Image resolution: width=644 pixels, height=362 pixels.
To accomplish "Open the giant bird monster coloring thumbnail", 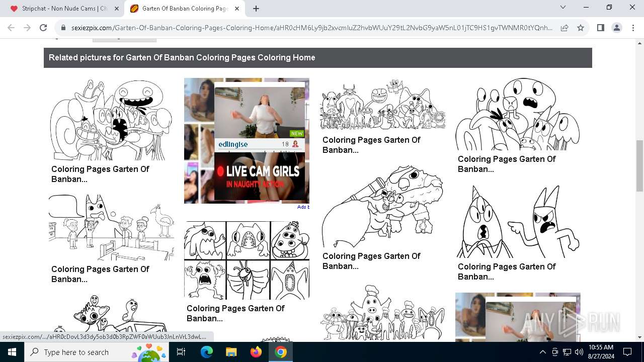I will (382, 206).
